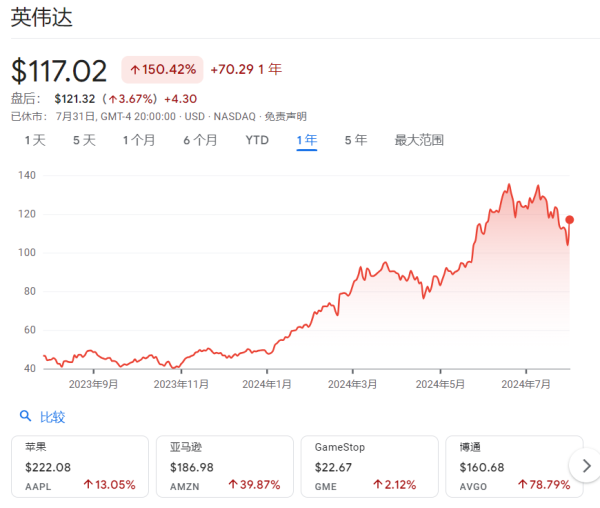
Task: Click the 7月31日 market close timestamp
Action: coord(116,116)
